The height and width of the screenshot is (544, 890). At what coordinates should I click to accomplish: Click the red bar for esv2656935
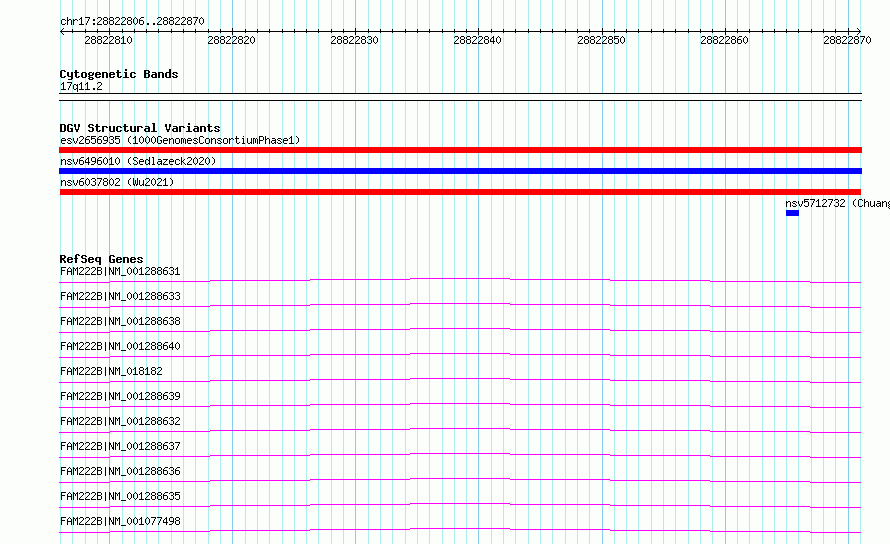coord(460,150)
